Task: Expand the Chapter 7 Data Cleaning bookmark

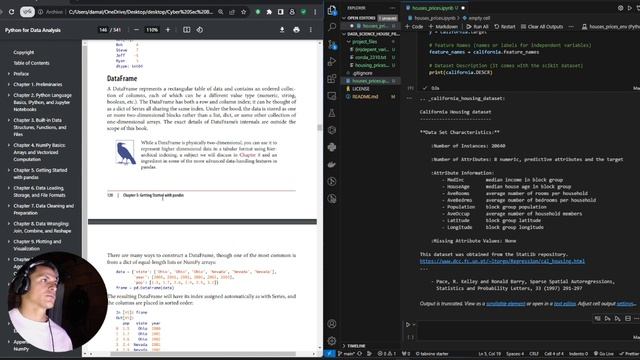Action: pyautogui.click(x=9, y=206)
